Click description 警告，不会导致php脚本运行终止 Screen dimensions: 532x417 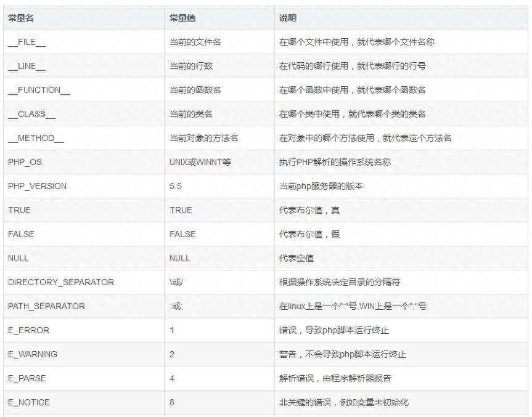pos(343,354)
